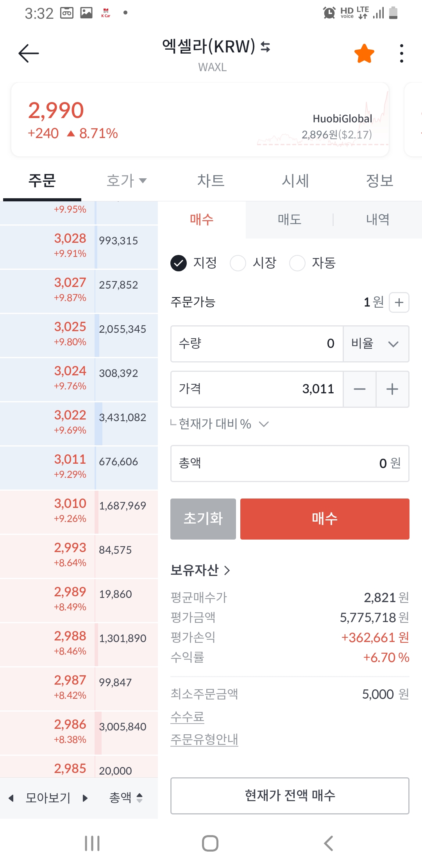422x868 pixels.
Task: Tap the currency swap arrows beside 엑셀라(KRW)
Action: coord(266,47)
